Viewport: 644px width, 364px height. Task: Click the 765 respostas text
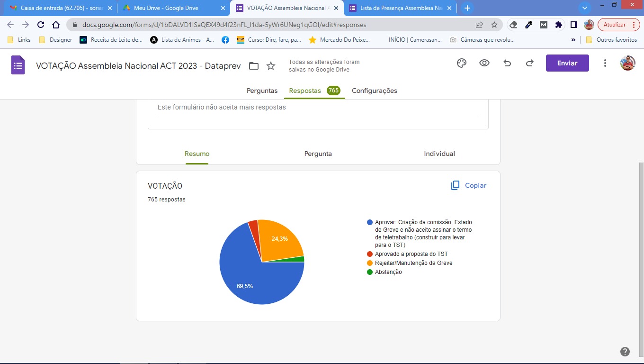[x=167, y=200]
